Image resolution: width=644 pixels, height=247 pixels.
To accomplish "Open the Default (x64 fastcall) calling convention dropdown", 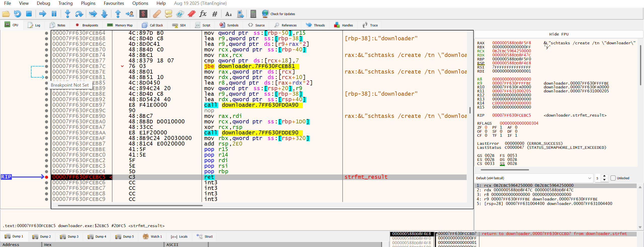I will click(534, 178).
